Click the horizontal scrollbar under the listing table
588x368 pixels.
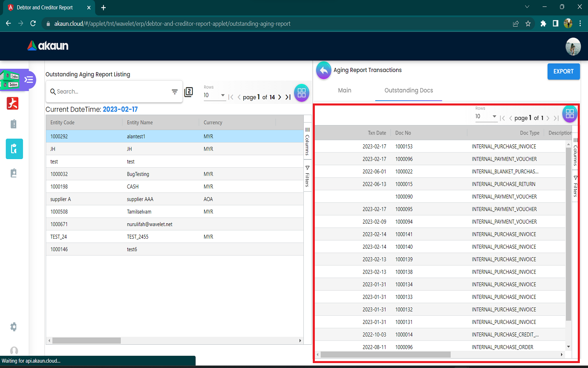[x=87, y=341]
